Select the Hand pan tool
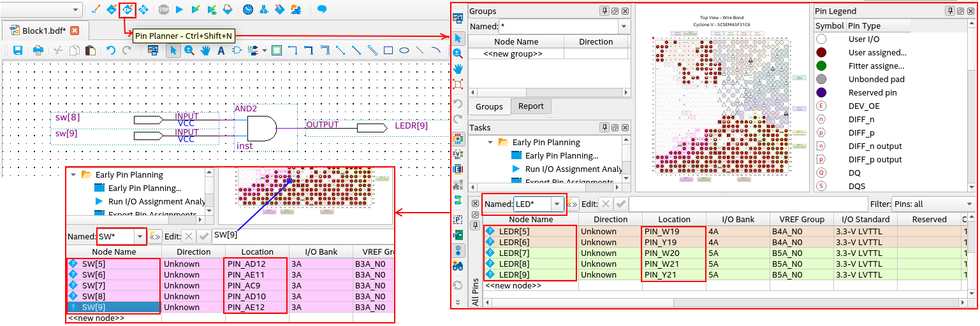980x326 pixels. click(x=205, y=50)
